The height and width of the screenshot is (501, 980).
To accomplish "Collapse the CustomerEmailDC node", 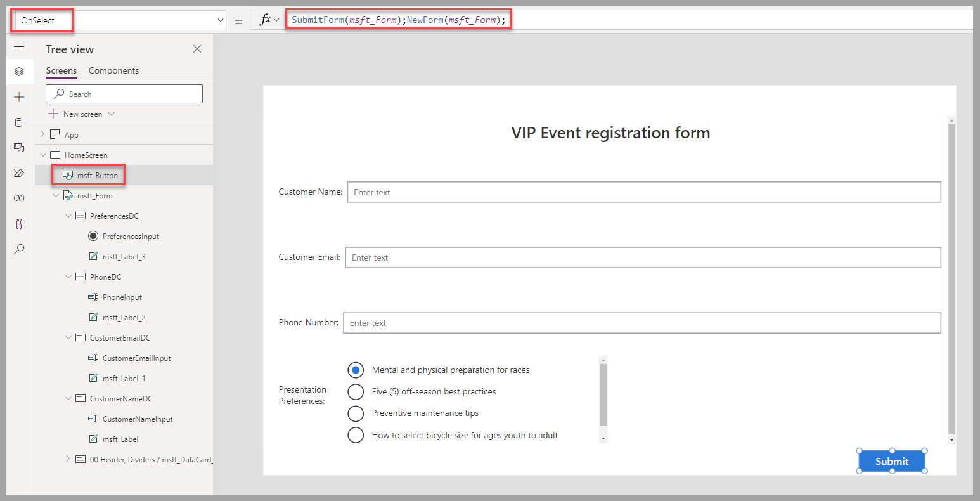I will pyautogui.click(x=68, y=337).
